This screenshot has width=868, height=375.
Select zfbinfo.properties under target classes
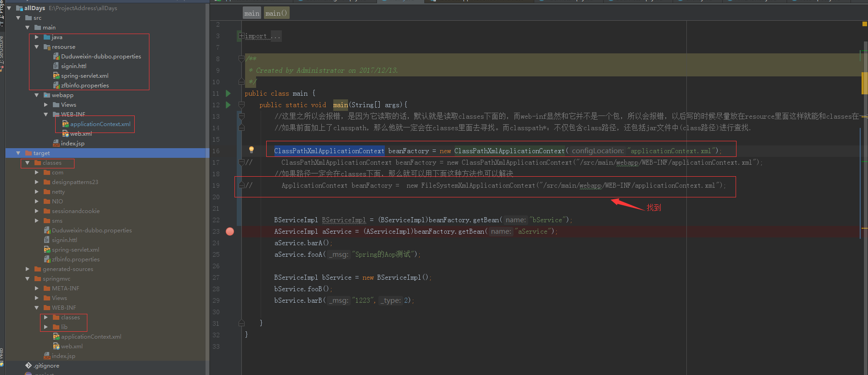75,259
